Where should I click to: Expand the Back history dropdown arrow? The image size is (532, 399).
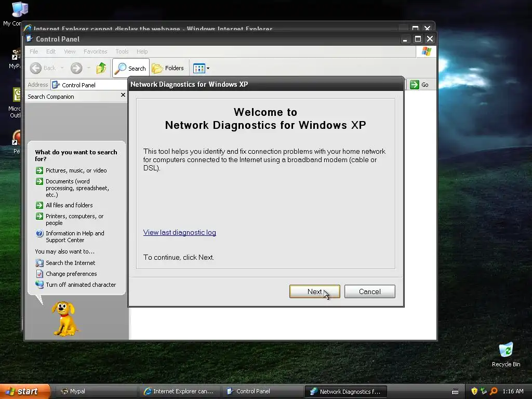62,68
